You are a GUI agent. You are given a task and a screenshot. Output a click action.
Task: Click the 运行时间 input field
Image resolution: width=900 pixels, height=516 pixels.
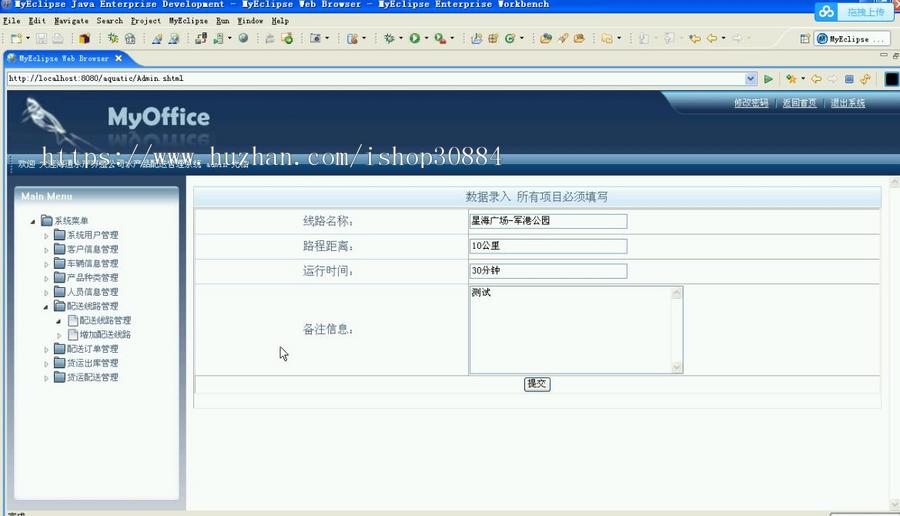[x=548, y=271]
